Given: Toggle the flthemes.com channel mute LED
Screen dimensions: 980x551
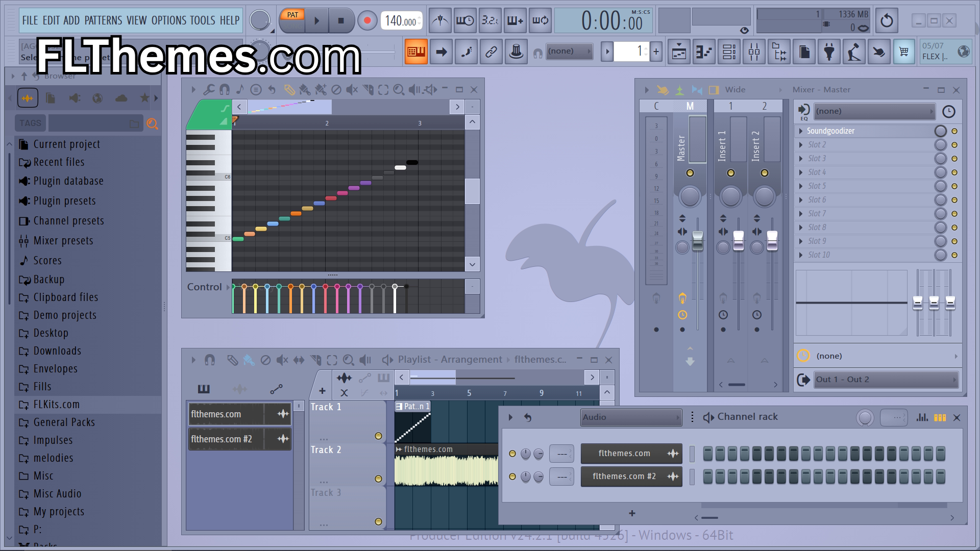Looking at the screenshot, I should pyautogui.click(x=512, y=454).
